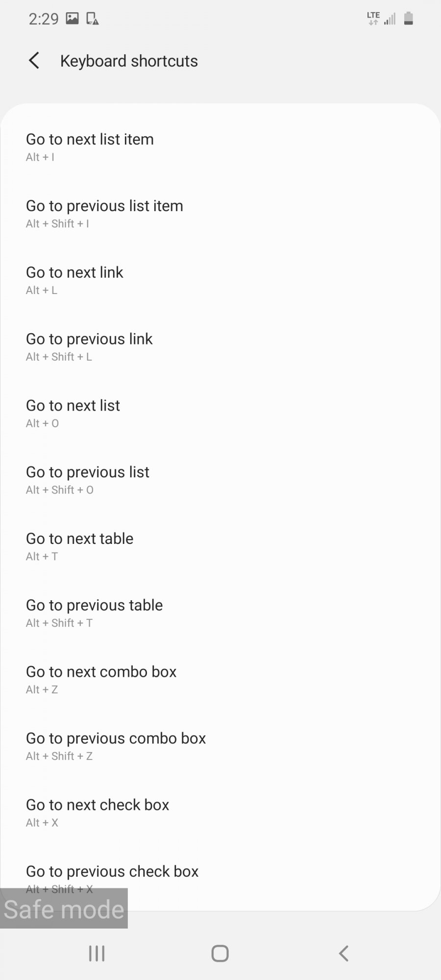The width and height of the screenshot is (441, 980).
Task: Select Go to previous list item shortcut
Action: pyautogui.click(x=220, y=214)
